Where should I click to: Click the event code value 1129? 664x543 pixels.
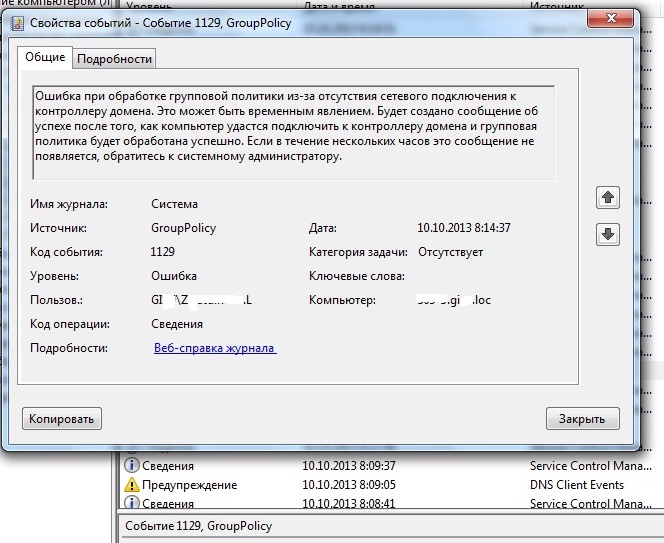click(163, 252)
